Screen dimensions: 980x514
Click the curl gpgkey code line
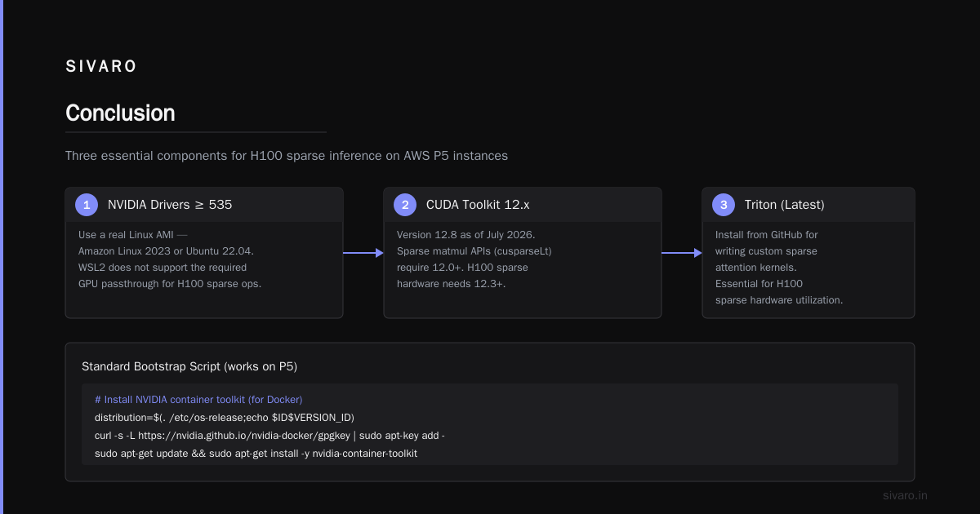pyautogui.click(x=269, y=436)
